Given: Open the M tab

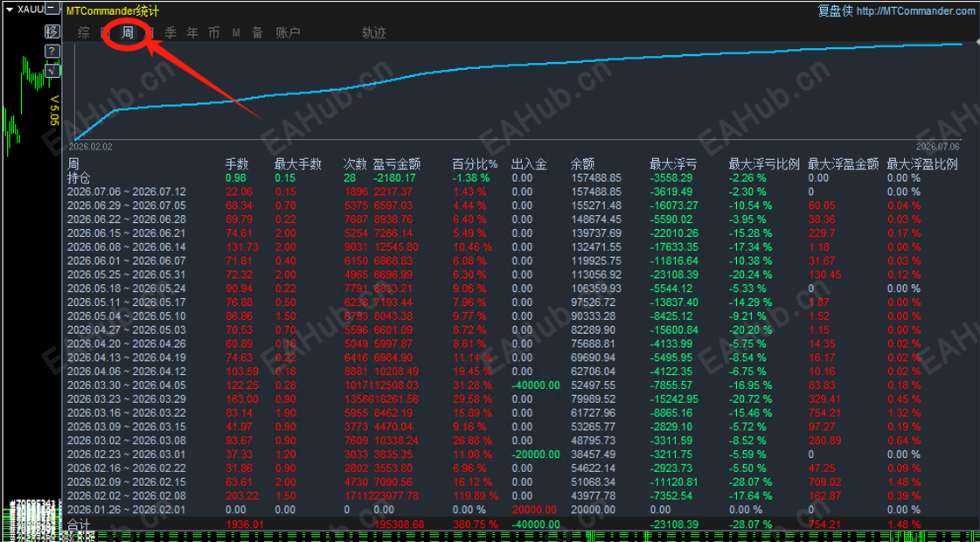Looking at the screenshot, I should click(236, 32).
